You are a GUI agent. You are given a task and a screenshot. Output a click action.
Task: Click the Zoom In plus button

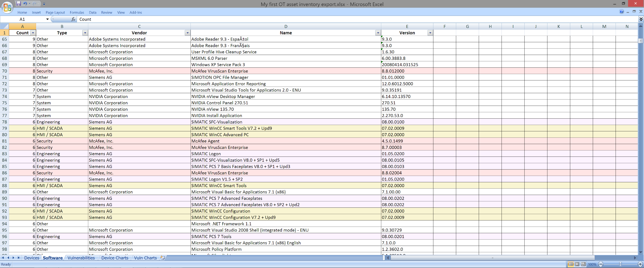(x=640, y=264)
